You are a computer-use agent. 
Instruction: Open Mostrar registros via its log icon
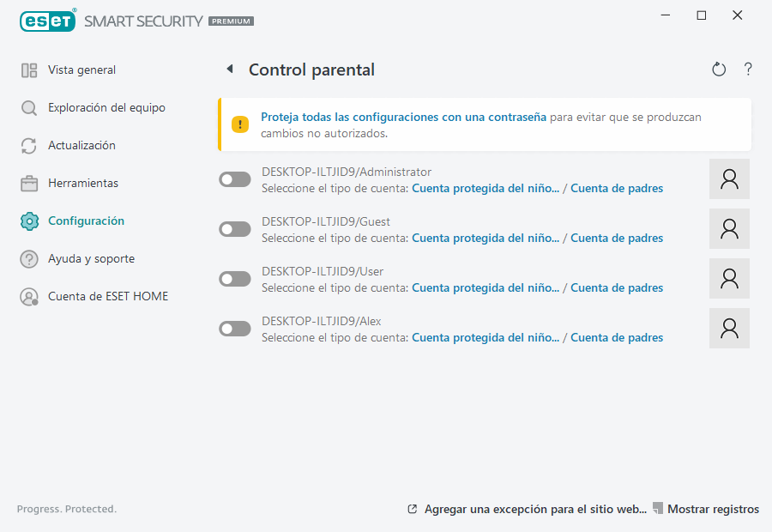coord(657,509)
